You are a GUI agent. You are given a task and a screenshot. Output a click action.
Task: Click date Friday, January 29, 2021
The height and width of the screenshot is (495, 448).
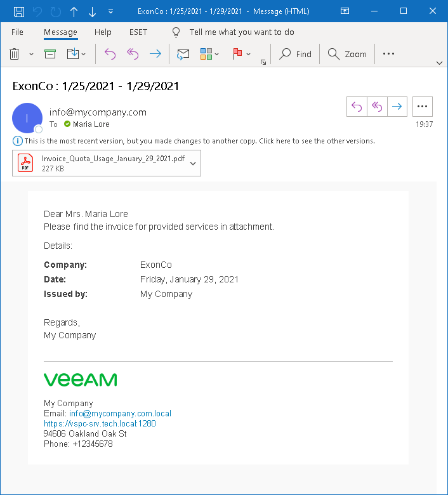coord(189,280)
